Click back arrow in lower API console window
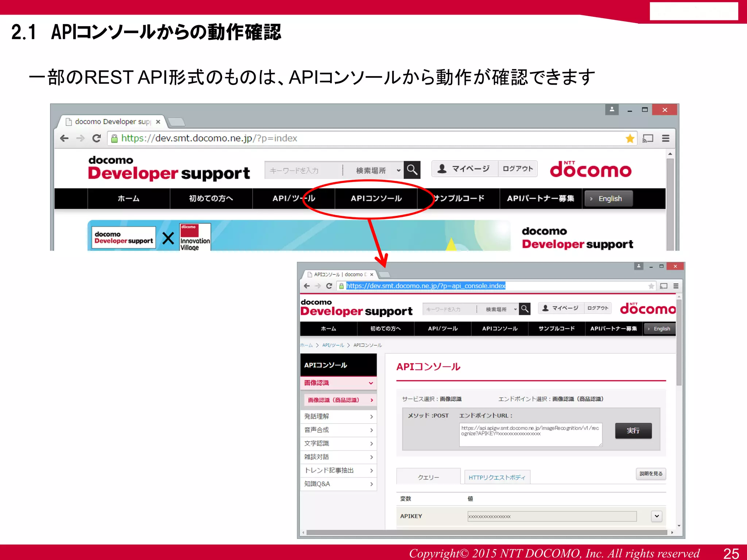The width and height of the screenshot is (747, 560). tap(307, 286)
